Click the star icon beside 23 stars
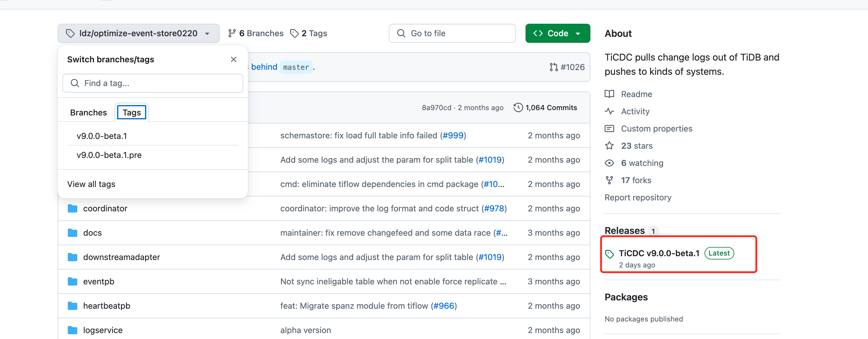This screenshot has width=868, height=339. [609, 146]
